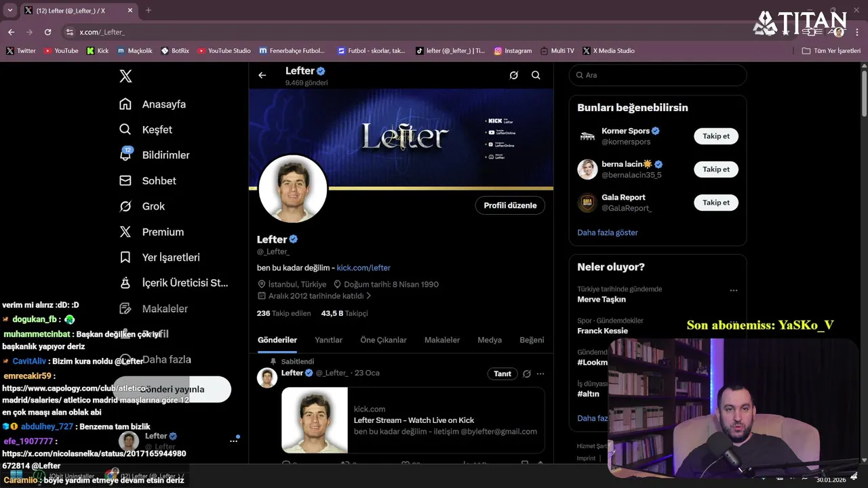Select Gönderiler tab
The height and width of the screenshot is (488, 868).
277,340
